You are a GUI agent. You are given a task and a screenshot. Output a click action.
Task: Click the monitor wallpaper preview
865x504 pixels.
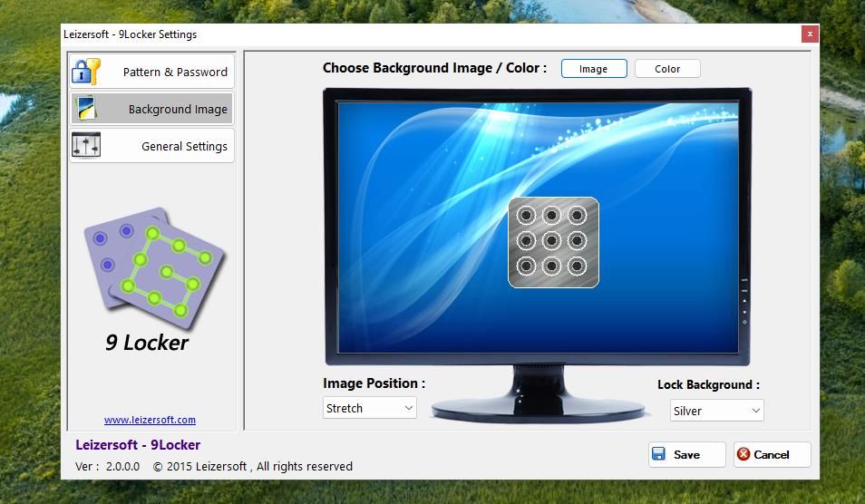pos(538,227)
